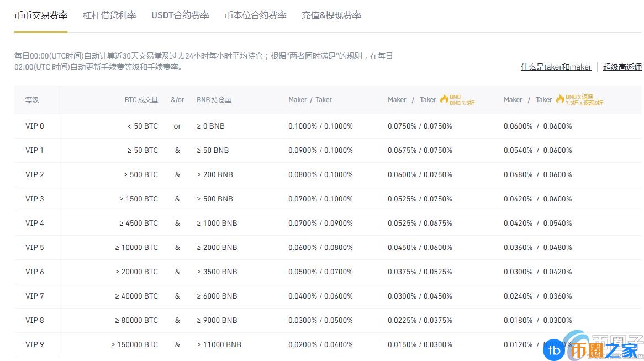Screen dimensions: 644x361
Task: Open the USDT合约费率 tab
Action: [180, 15]
